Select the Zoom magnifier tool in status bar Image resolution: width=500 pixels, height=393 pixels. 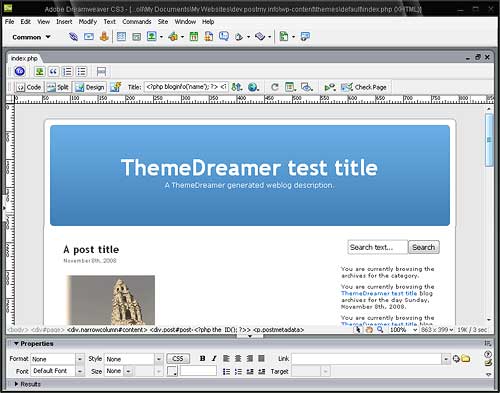[380, 330]
